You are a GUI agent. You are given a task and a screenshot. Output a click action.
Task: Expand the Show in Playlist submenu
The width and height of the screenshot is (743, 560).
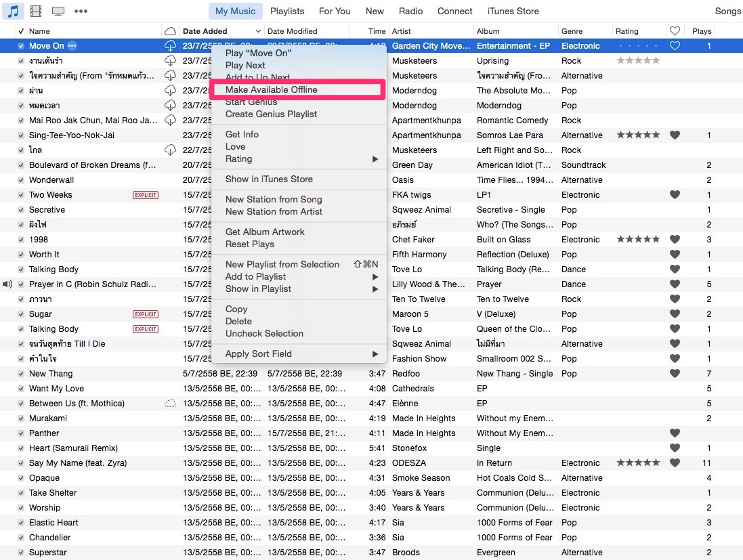click(x=375, y=289)
